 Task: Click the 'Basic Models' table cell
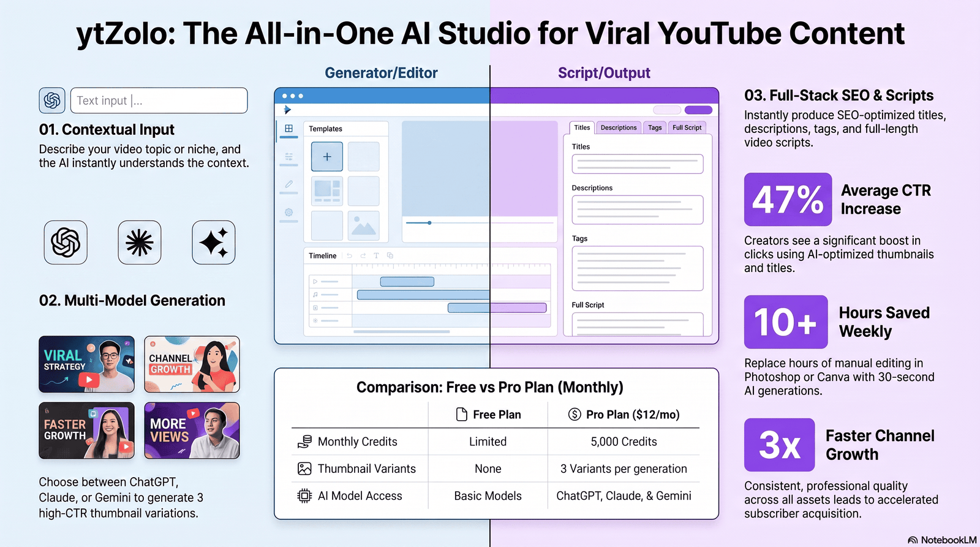coord(488,496)
